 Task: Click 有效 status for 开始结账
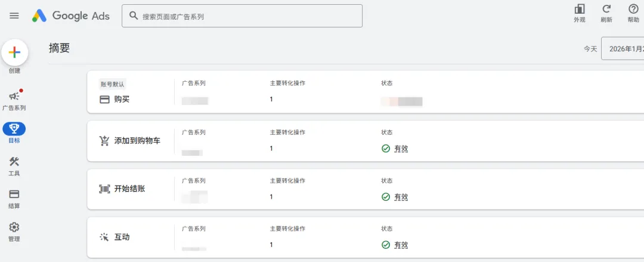pos(401,196)
